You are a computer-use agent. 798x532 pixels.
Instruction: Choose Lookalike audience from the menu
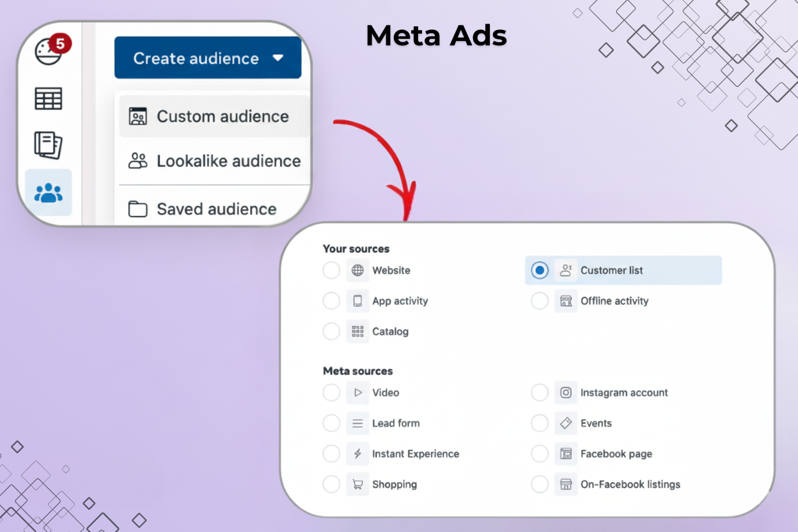point(214,161)
